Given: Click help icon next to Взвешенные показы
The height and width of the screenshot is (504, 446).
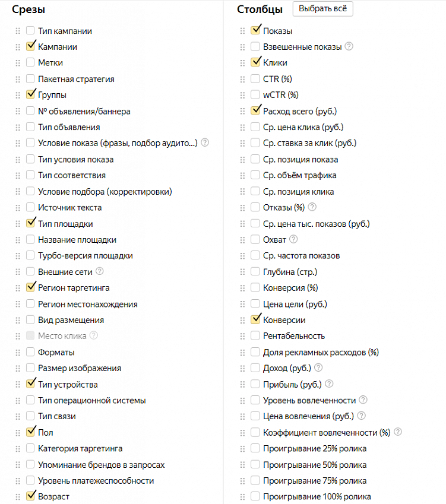Looking at the screenshot, I should [349, 46].
